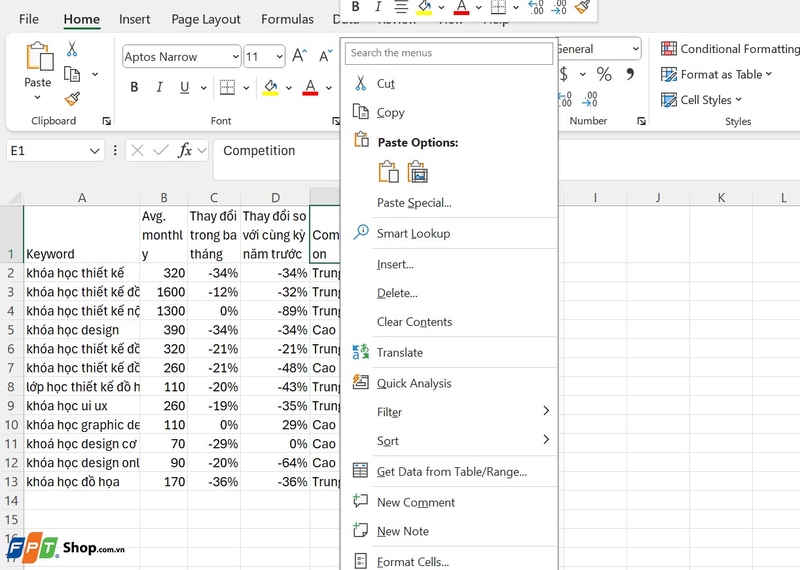Apply Comma Style from ribbon
The image size is (800, 570).
[x=631, y=75]
